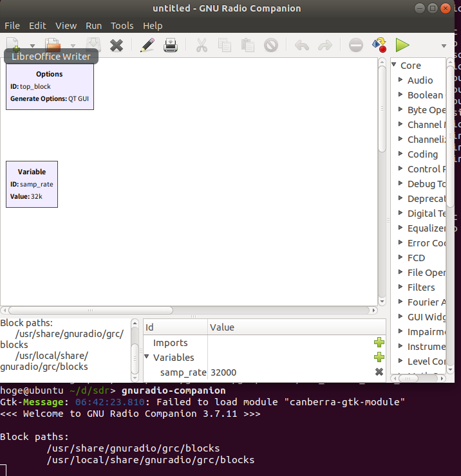Select the Digital Television tree item
461x476 pixels.
[x=426, y=214]
